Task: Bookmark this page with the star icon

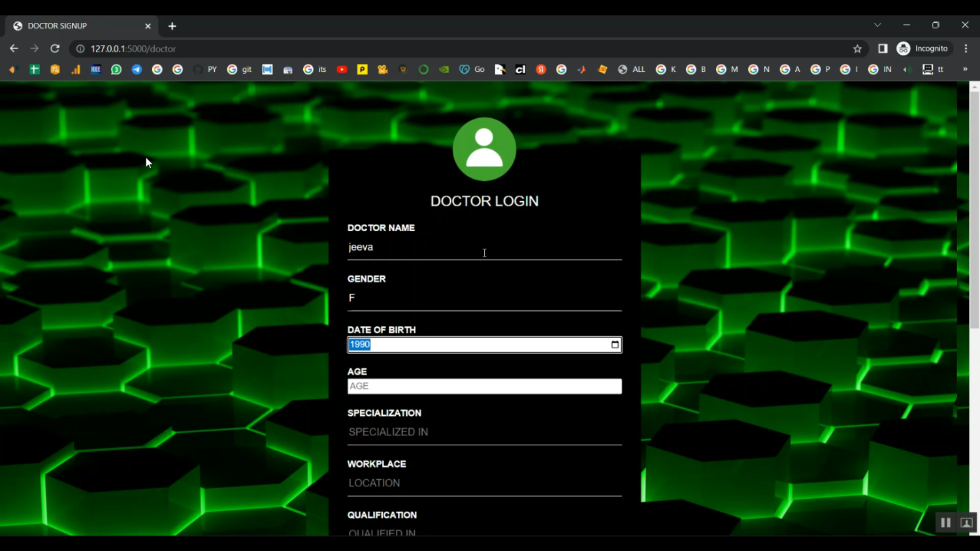Action: 857,49
